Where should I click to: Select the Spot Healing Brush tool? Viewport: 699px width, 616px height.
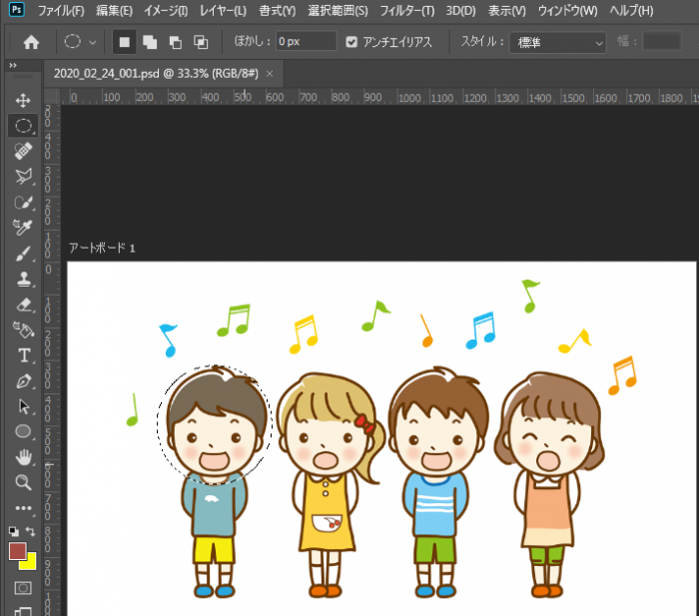tap(23, 151)
